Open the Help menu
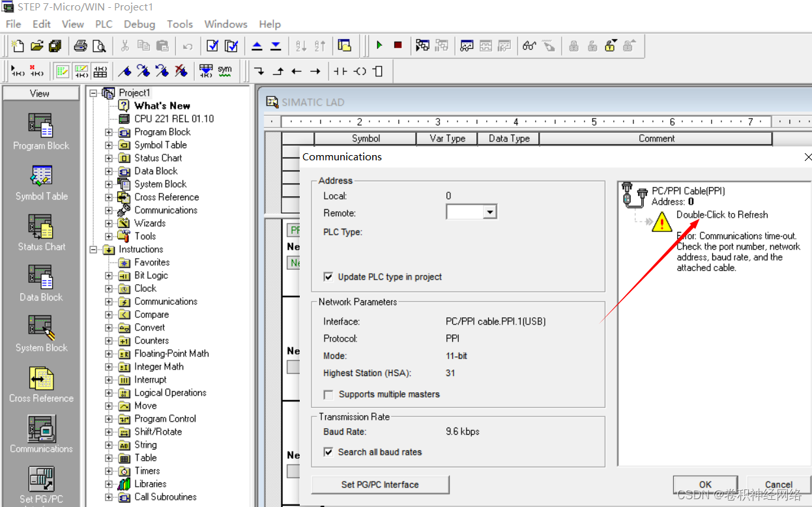812x507 pixels. coord(270,24)
